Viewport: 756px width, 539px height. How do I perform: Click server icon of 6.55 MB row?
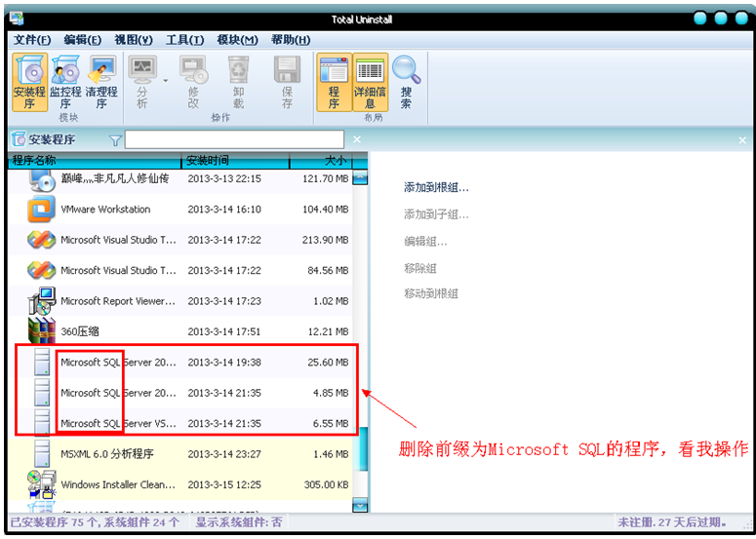click(42, 423)
